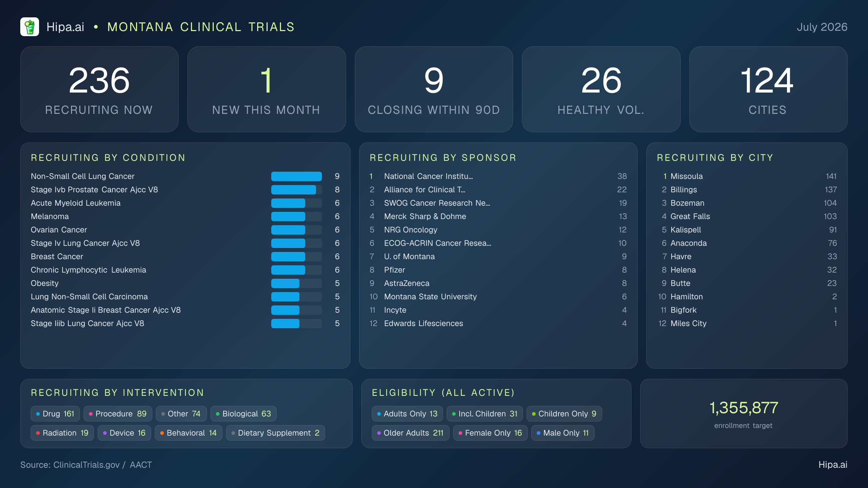The height and width of the screenshot is (488, 868).
Task: Choose the Breast Cancer condition
Action: tap(185, 257)
